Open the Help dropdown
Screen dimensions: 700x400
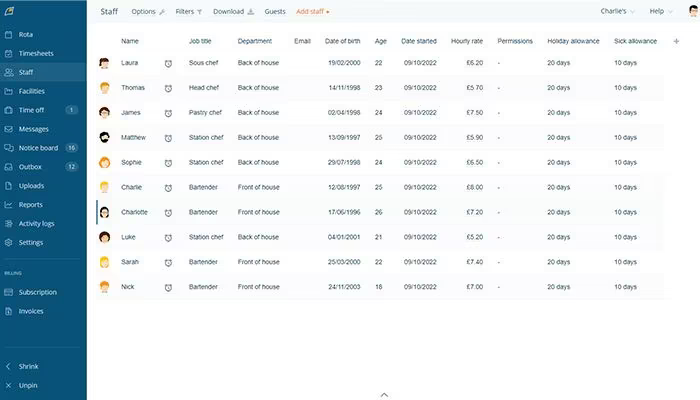pyautogui.click(x=660, y=11)
